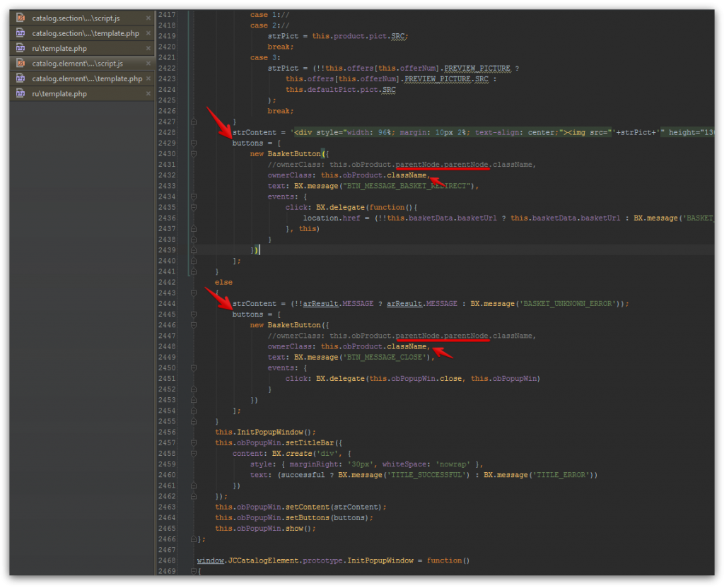Viewport: 724px width, 588px height.
Task: Click line number 2468 in the gutter
Action: pyautogui.click(x=167, y=560)
